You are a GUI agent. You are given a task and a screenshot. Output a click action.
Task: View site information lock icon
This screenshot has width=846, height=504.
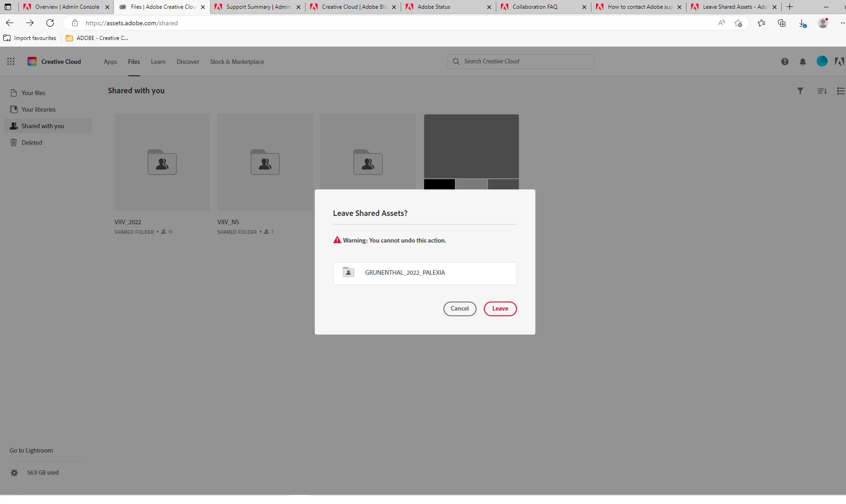[x=75, y=23]
